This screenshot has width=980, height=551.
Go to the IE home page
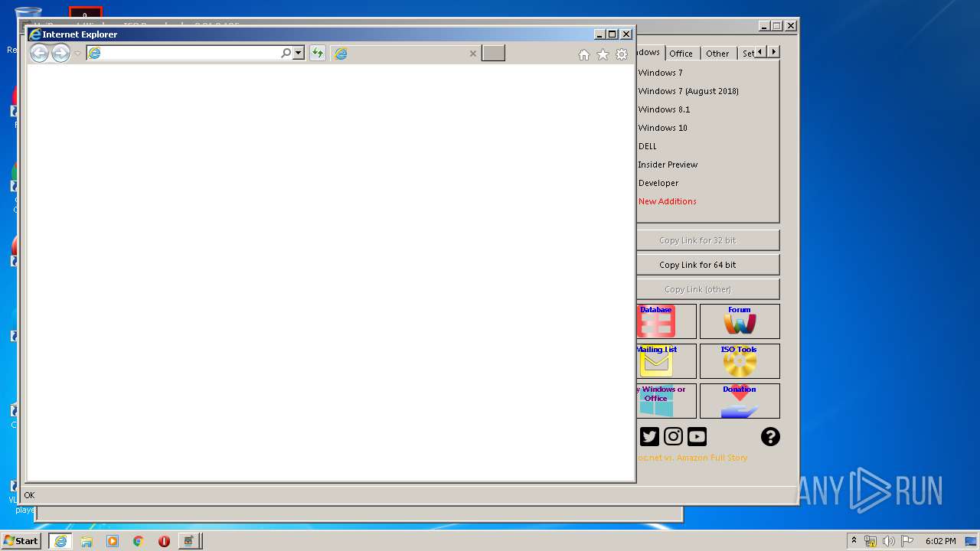[584, 54]
